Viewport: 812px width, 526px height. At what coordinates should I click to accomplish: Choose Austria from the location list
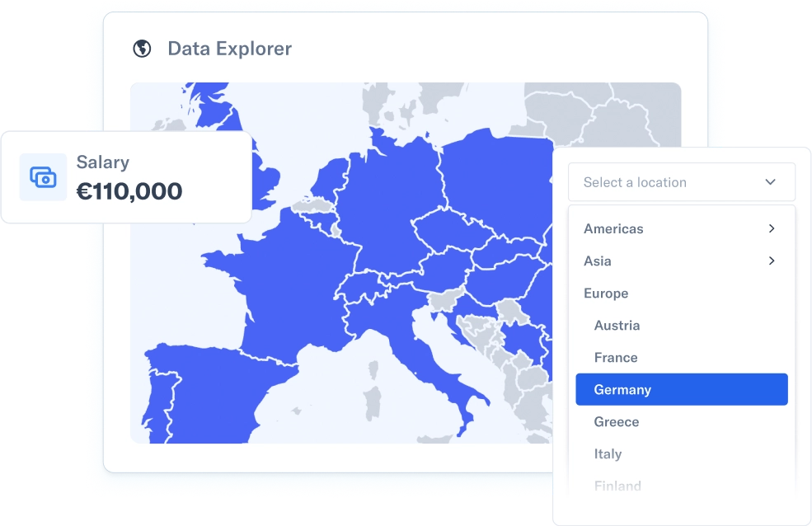617,325
